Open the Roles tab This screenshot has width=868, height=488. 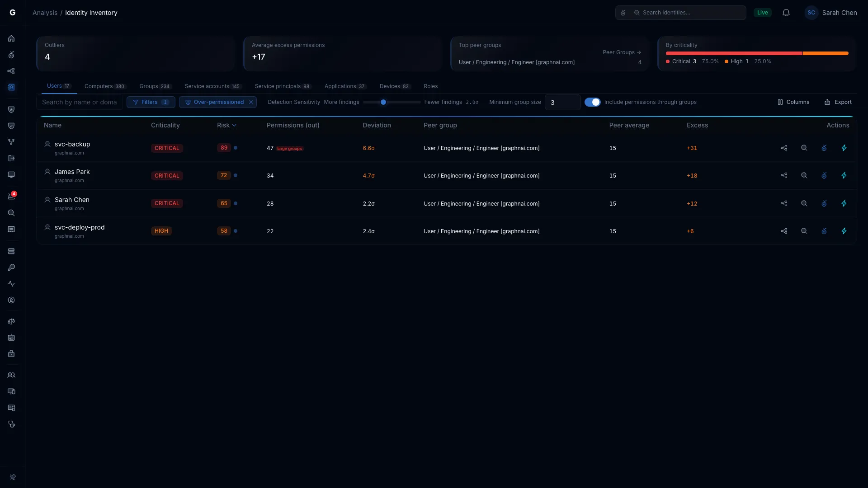click(x=430, y=86)
